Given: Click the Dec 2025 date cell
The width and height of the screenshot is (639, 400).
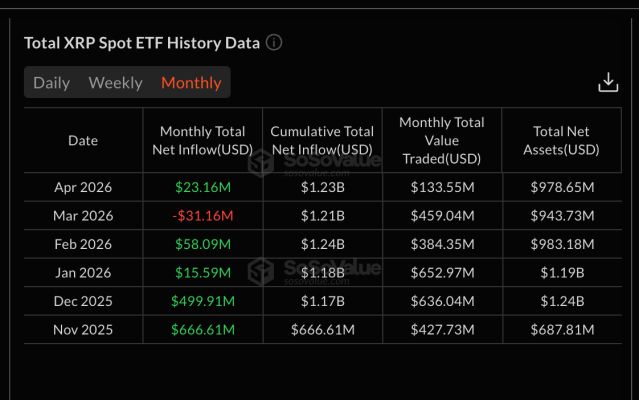Looking at the screenshot, I should pyautogui.click(x=83, y=301).
